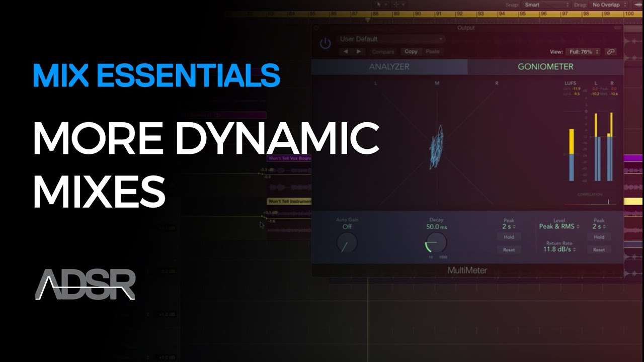Open the level meter Peak 2 s dropdown

click(x=599, y=227)
